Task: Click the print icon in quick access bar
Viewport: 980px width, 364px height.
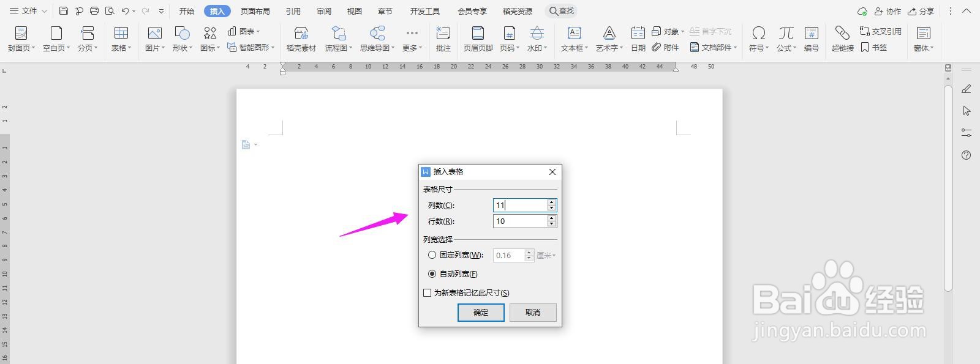Action: point(94,11)
